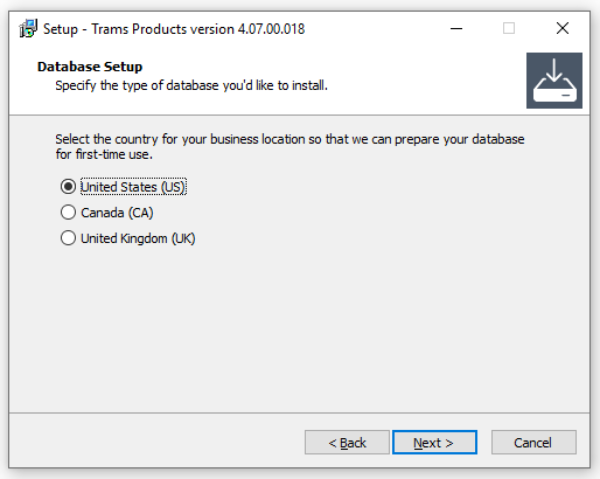Proceed with the Next button
The image size is (600, 479).
coord(434,442)
